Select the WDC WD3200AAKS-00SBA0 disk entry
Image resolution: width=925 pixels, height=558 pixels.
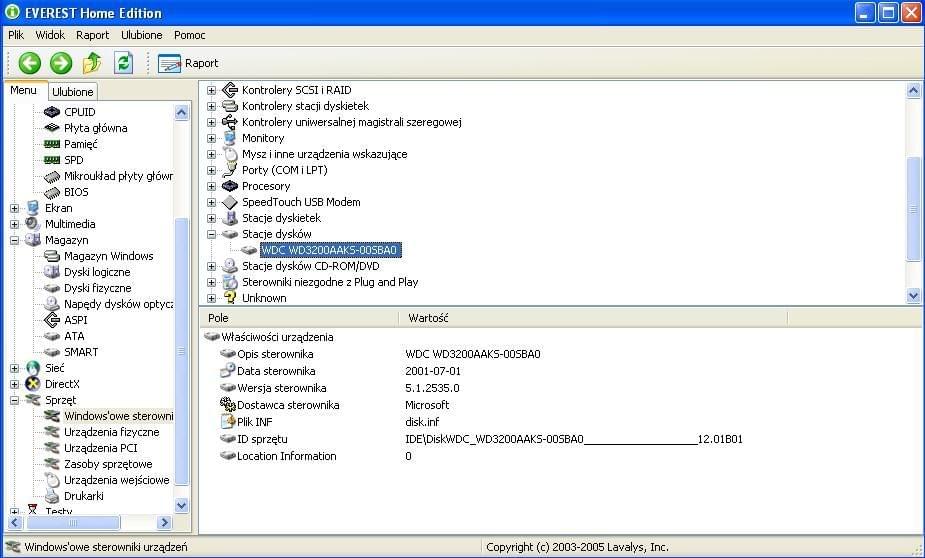point(330,250)
